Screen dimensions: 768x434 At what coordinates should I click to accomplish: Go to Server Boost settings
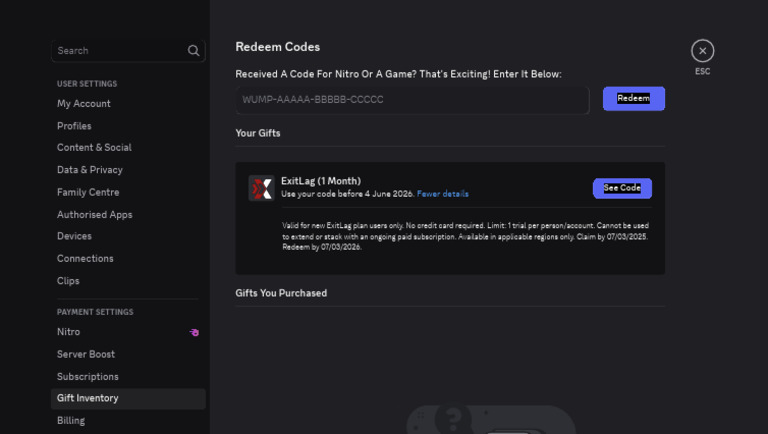[86, 354]
